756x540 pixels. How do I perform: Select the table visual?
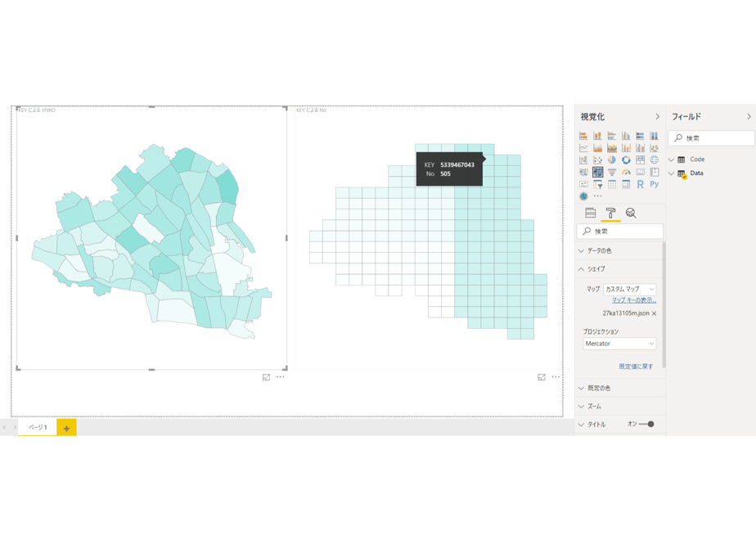coord(612,184)
